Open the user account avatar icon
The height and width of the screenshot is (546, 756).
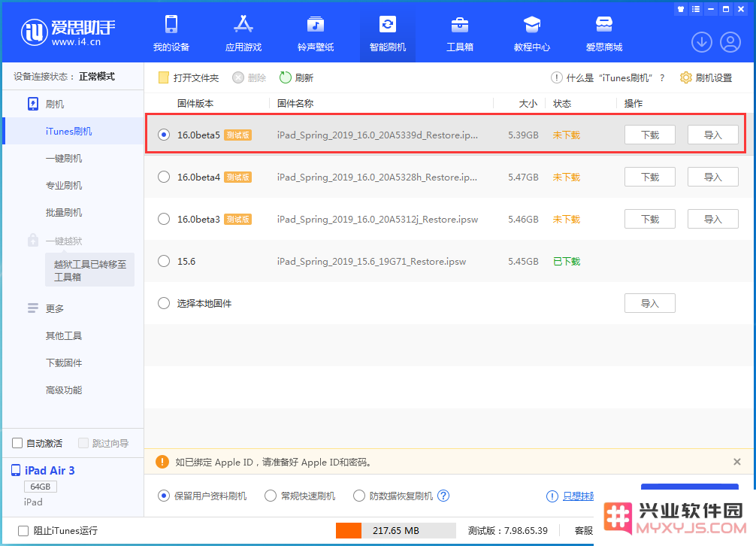point(730,42)
